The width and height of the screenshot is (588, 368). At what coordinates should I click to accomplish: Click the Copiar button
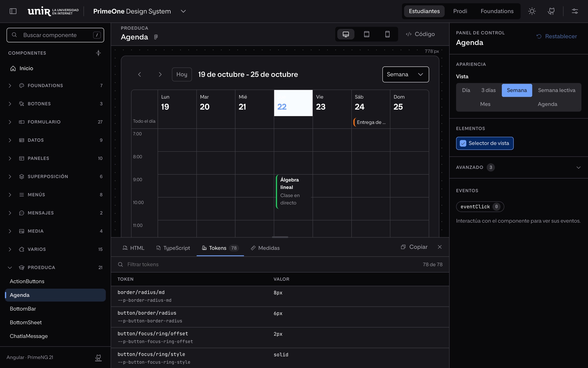[x=414, y=247]
